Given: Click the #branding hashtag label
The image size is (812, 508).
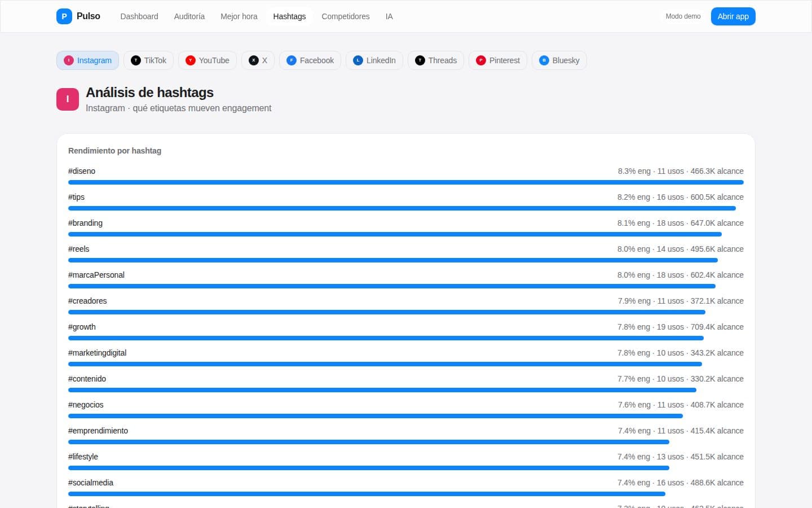Looking at the screenshot, I should (x=85, y=223).
